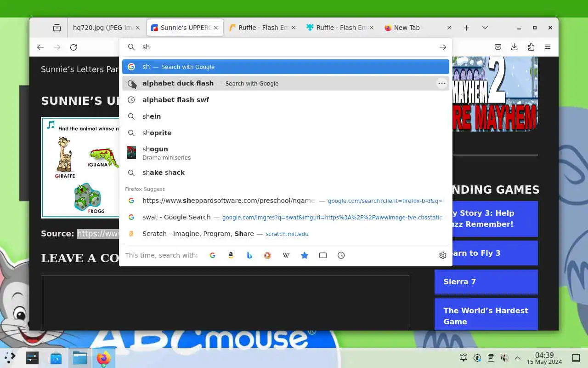Open the clock showing 04:39
Viewport: 588px width, 368px height.
click(x=544, y=358)
